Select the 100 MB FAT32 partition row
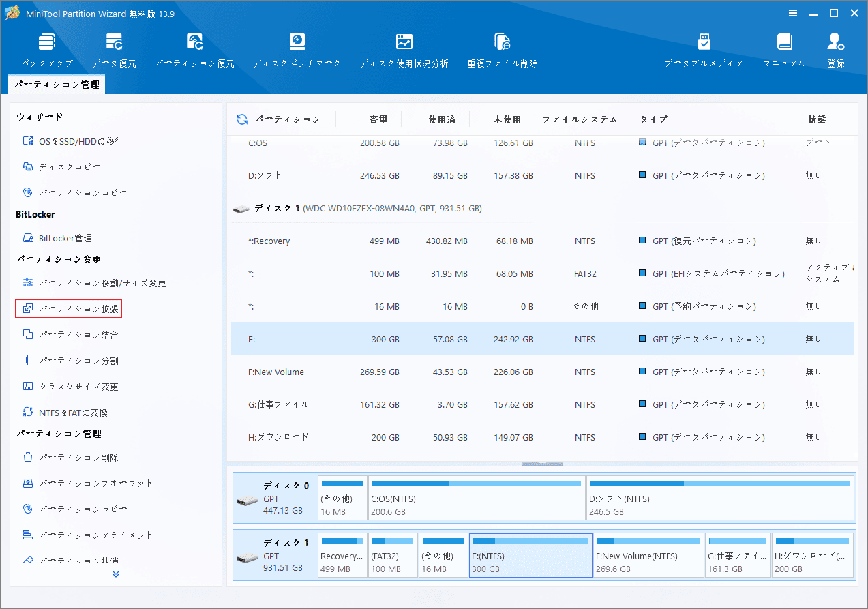Screen dimensions: 868x609 point(542,273)
